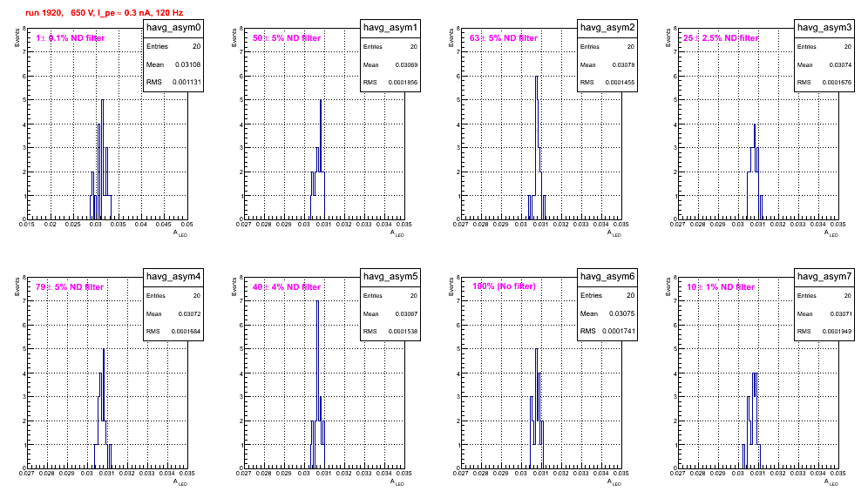Click the "10± 1% ND filter" label
This screenshot has width=868, height=498.
pyautogui.click(x=721, y=287)
